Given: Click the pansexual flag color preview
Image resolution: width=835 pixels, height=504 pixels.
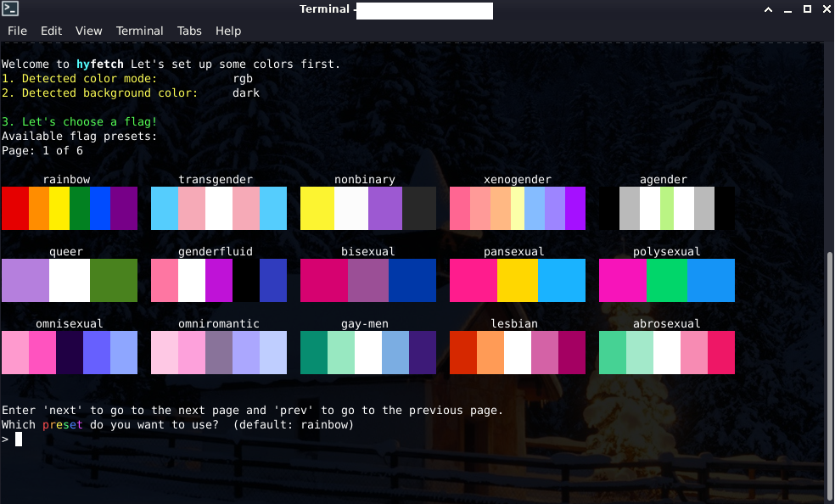Looking at the screenshot, I should [518, 281].
